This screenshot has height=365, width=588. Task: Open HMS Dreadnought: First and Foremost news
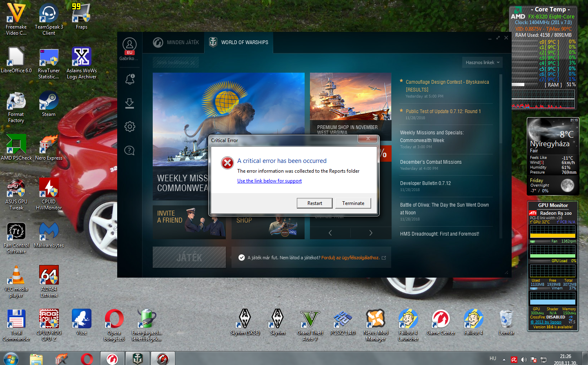pyautogui.click(x=440, y=234)
